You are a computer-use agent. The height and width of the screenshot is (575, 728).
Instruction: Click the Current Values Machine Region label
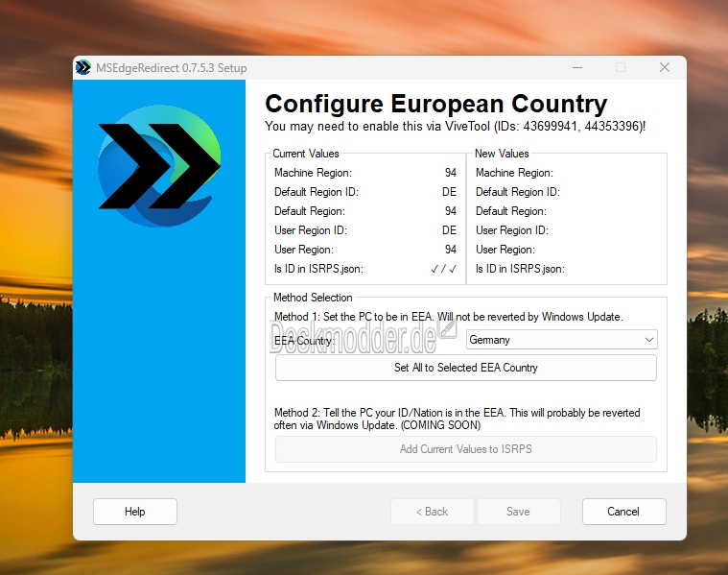coord(313,173)
